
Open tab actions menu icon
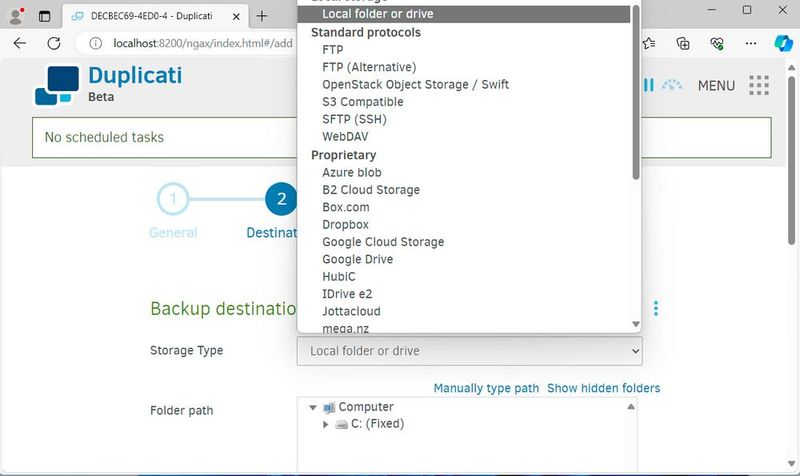coord(44,16)
